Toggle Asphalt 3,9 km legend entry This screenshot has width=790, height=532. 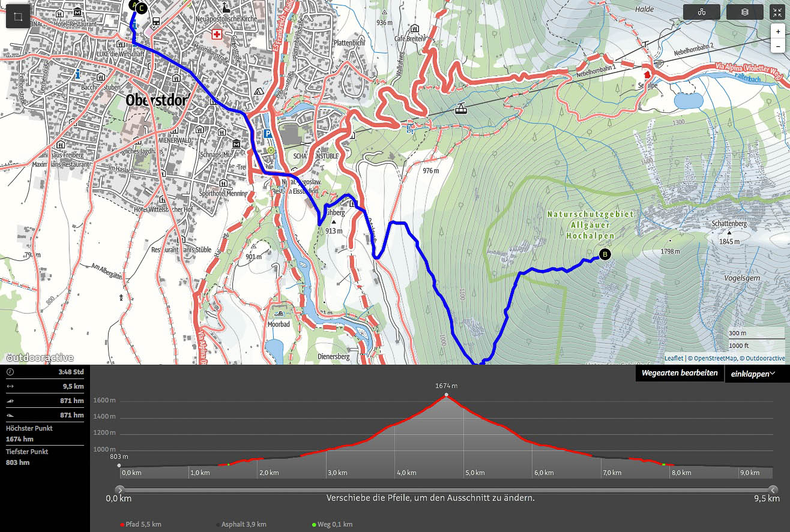[x=240, y=524]
